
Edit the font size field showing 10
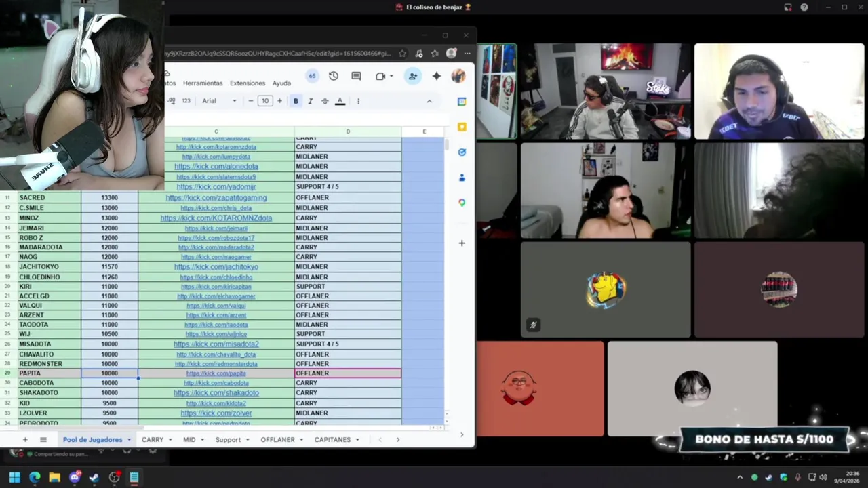265,101
